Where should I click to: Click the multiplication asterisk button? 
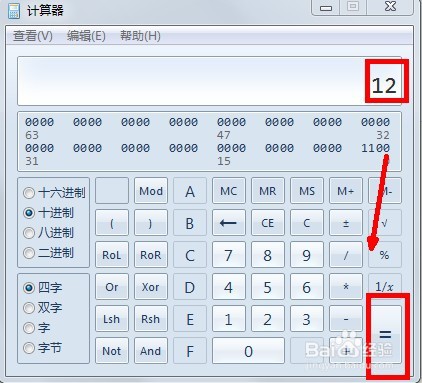(346, 287)
